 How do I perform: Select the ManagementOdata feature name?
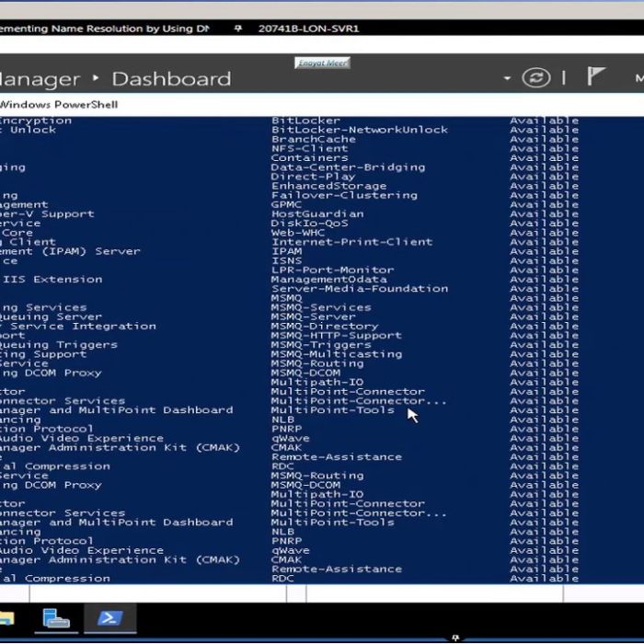328,280
